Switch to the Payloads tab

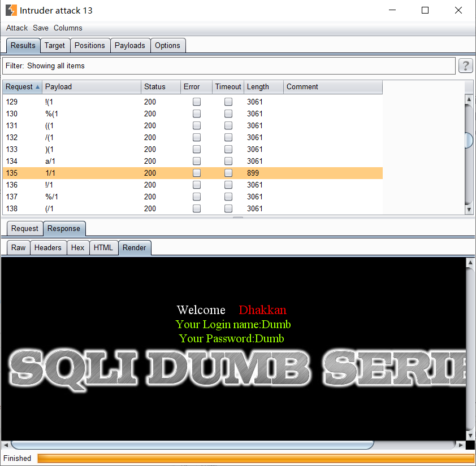(x=130, y=45)
